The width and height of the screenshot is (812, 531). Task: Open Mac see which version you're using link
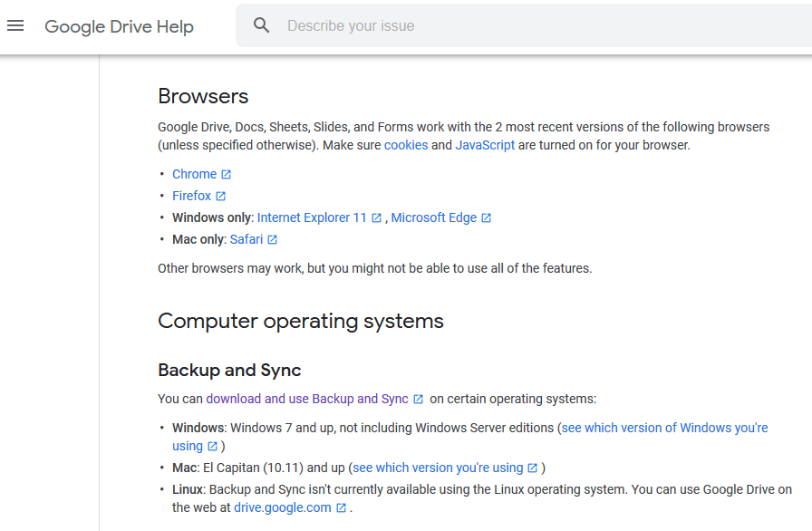click(x=438, y=468)
